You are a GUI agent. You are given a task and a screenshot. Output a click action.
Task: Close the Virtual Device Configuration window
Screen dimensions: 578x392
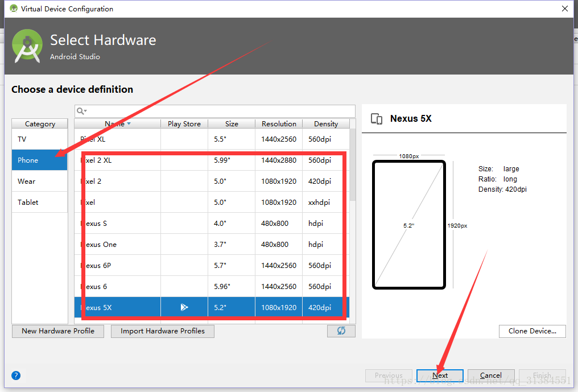(565, 9)
